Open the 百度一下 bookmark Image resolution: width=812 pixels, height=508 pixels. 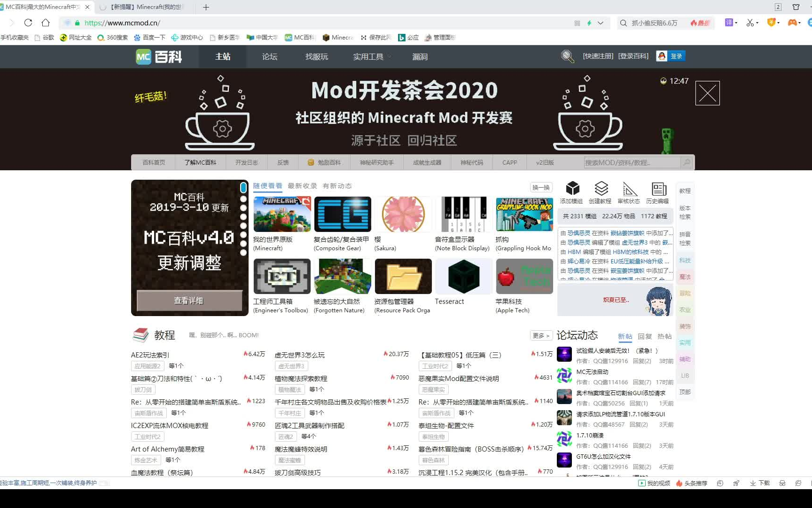(x=149, y=37)
